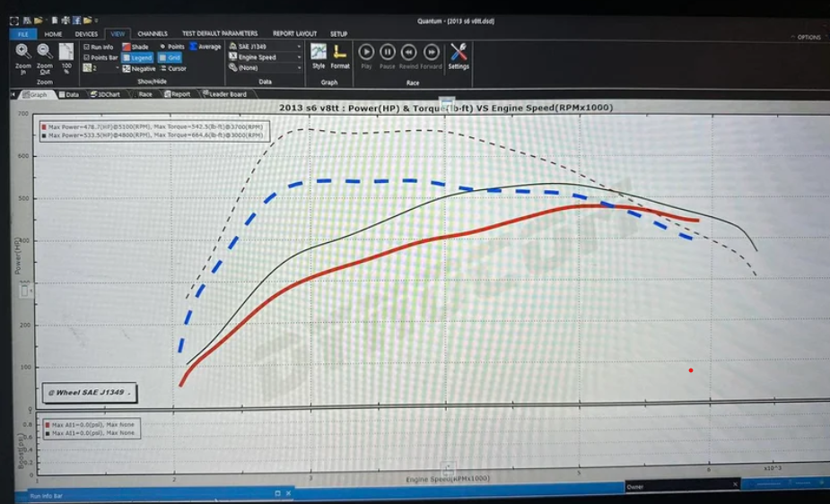Toggle the Run Info checkbox
The width and height of the screenshot is (830, 504).
pos(87,47)
